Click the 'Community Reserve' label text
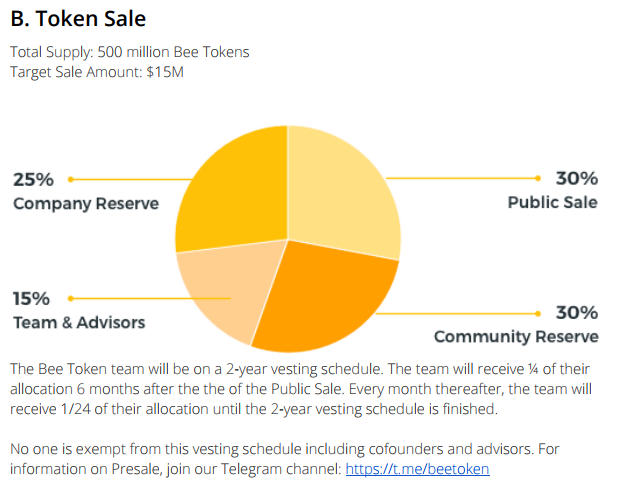Screen dimensions: 626x483 pos(516,337)
